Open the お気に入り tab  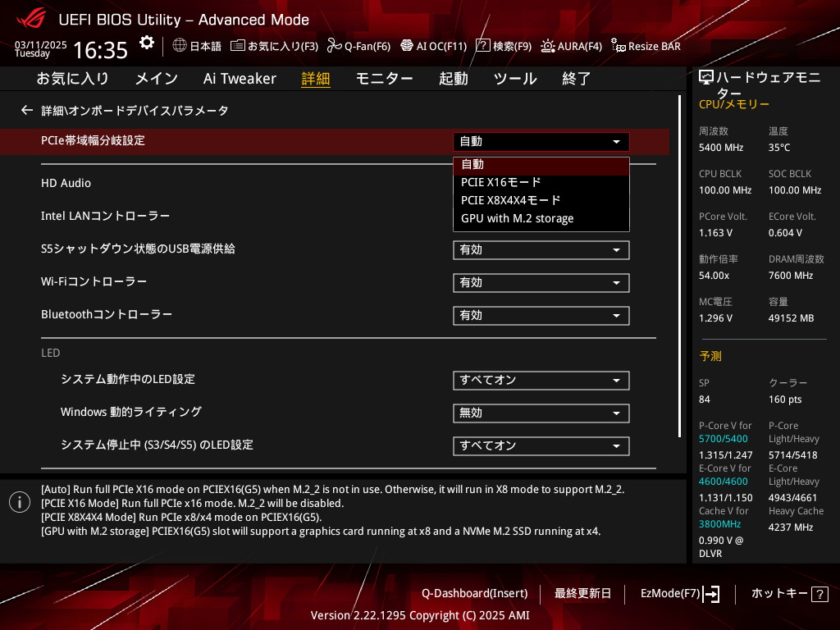tap(72, 79)
